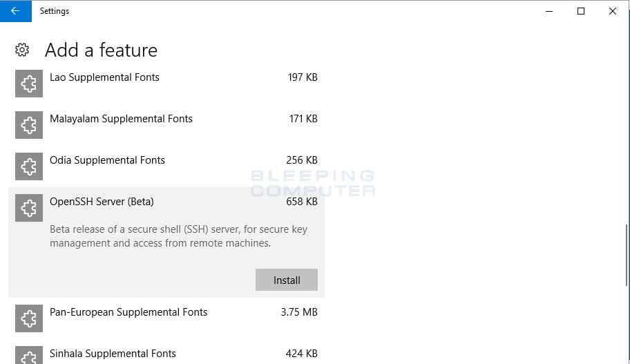Click the Sinhala Supplemental Fonts puzzle icon

point(29,355)
